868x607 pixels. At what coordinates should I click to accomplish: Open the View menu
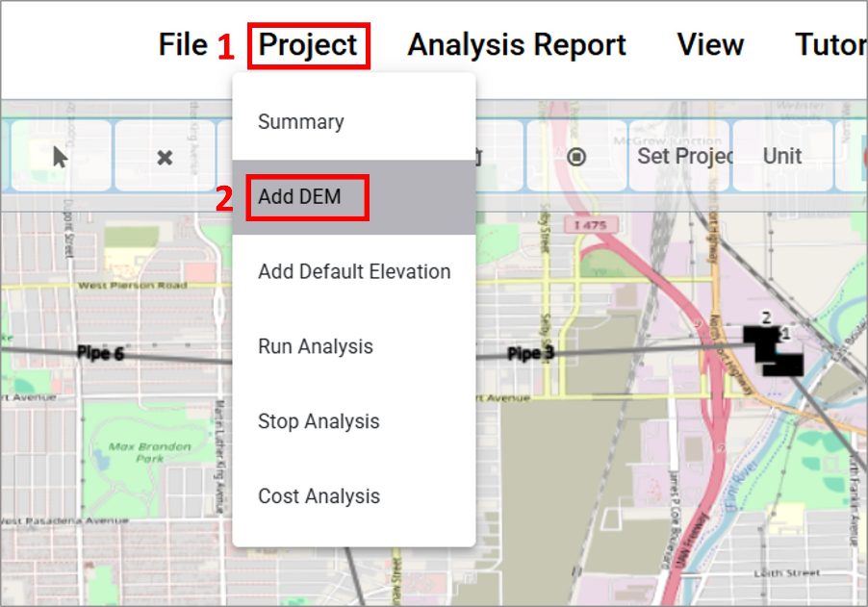(x=710, y=45)
